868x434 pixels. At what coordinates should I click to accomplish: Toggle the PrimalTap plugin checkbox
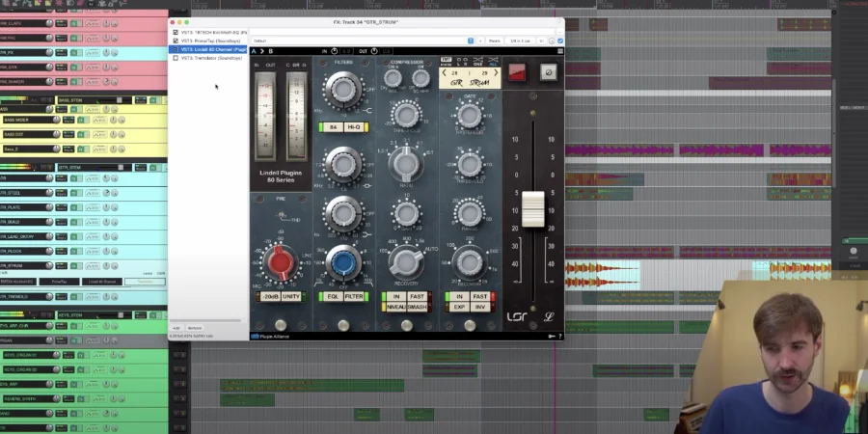pyautogui.click(x=175, y=41)
